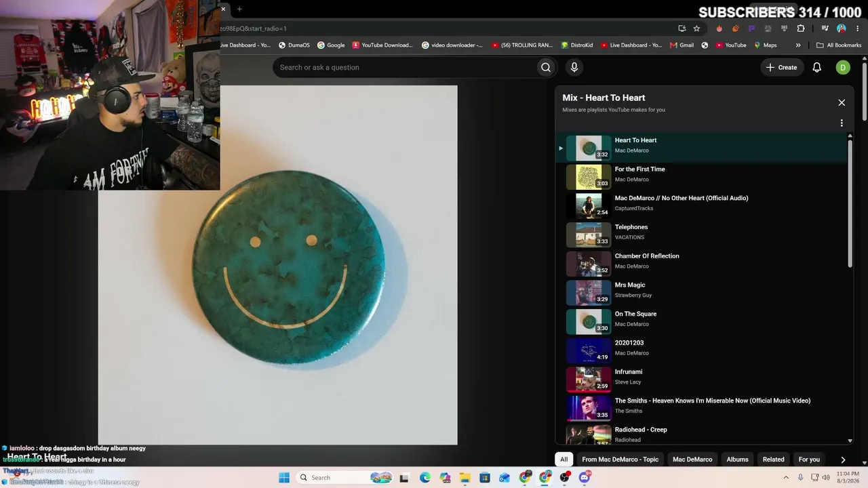Select the Mac DeMarco filter chip
This screenshot has height=488, width=868.
tap(692, 460)
